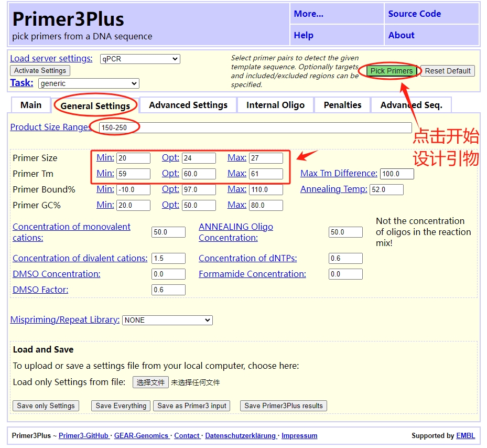Open the Source Code link
The height and width of the screenshot is (448, 487).
(x=414, y=14)
